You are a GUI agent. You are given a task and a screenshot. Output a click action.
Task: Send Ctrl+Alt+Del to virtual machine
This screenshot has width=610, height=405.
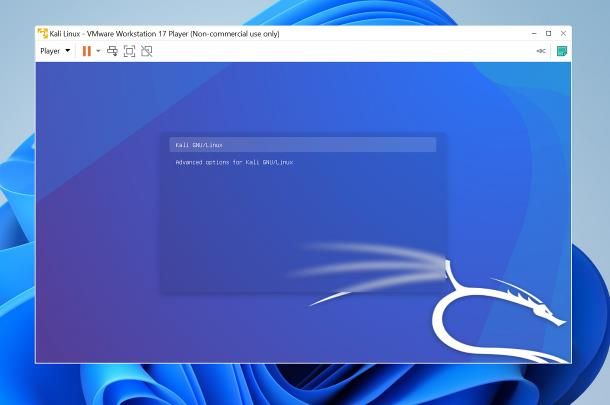click(112, 51)
